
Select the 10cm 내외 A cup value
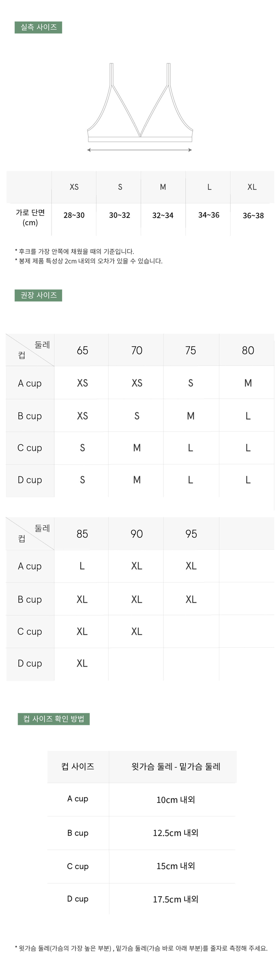pos(175,800)
